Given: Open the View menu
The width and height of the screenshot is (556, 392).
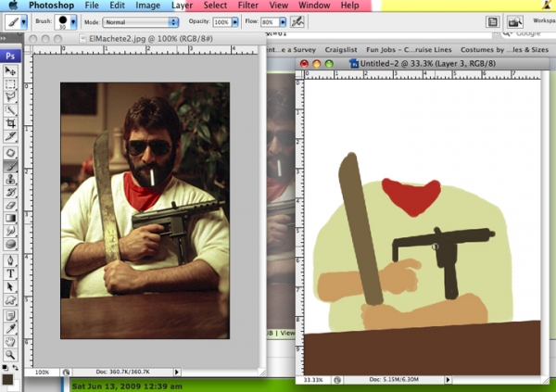Looking at the screenshot, I should click(x=279, y=6).
